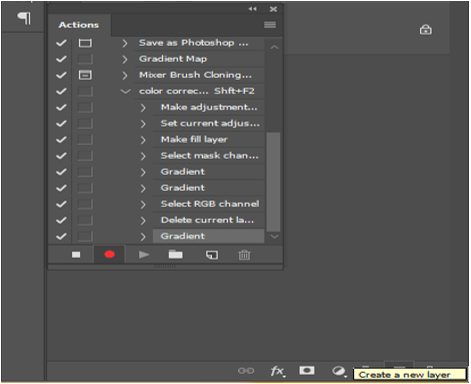Switch to the Actions tab

79,25
